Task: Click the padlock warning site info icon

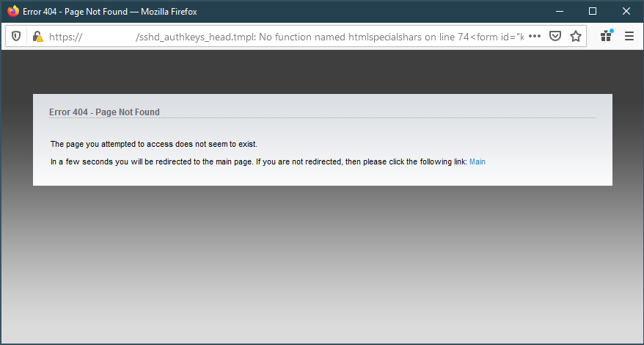Action: pos(37,36)
